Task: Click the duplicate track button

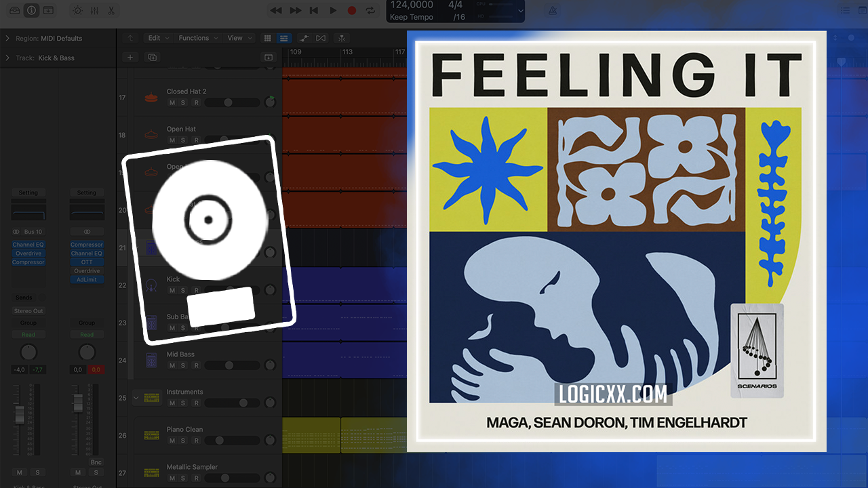Action: point(152,58)
